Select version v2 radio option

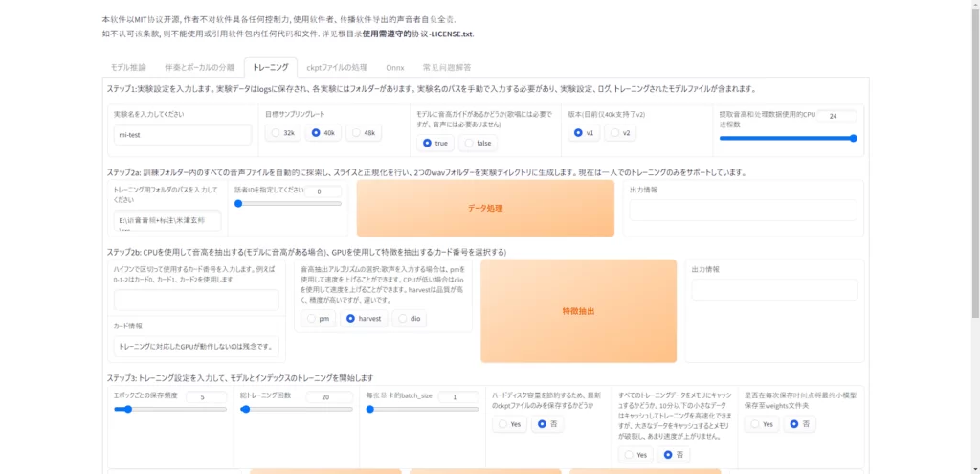[x=621, y=133]
